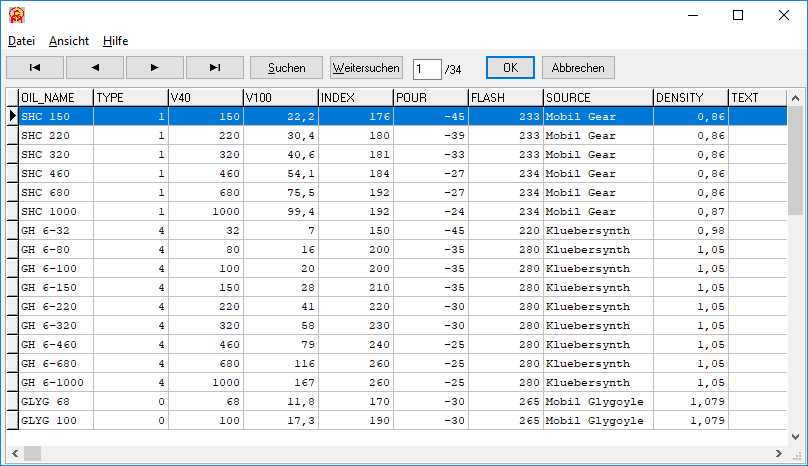Viewport: 808px width, 466px height.
Task: Open the Datei menu
Action: tap(22, 41)
